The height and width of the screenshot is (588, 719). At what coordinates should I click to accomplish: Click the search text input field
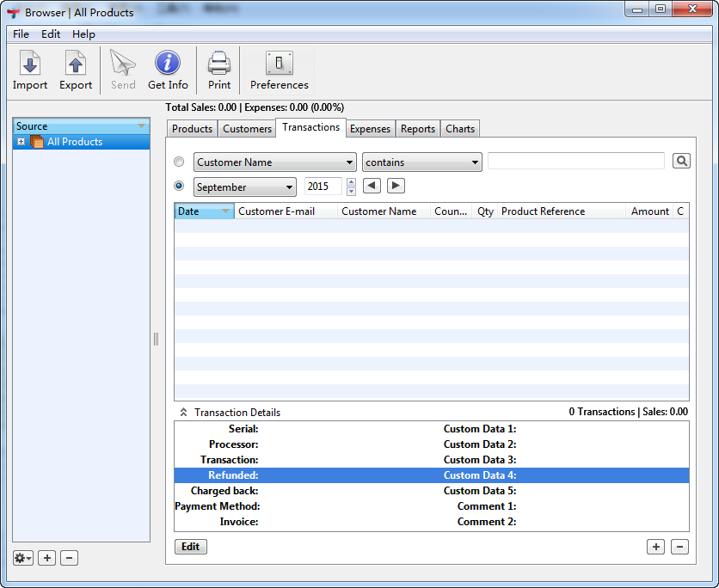(576, 161)
